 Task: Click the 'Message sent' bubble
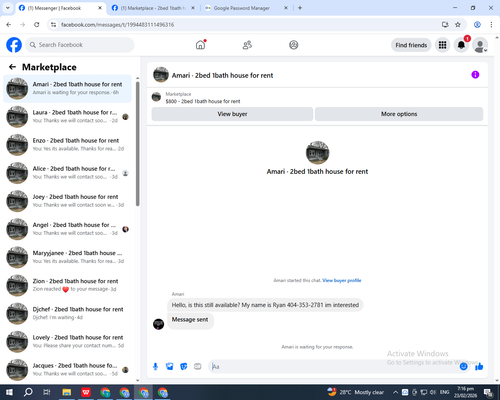tap(190, 320)
